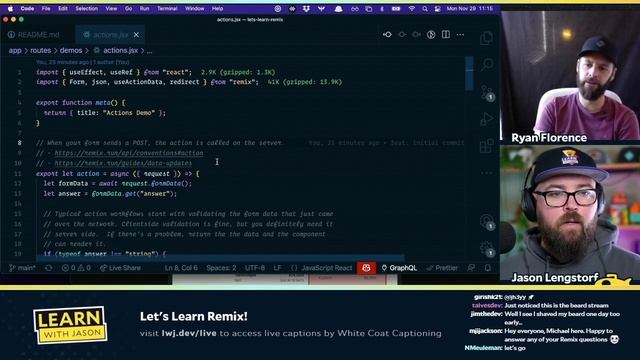
Task: Open the Run menu
Action: tap(144, 9)
